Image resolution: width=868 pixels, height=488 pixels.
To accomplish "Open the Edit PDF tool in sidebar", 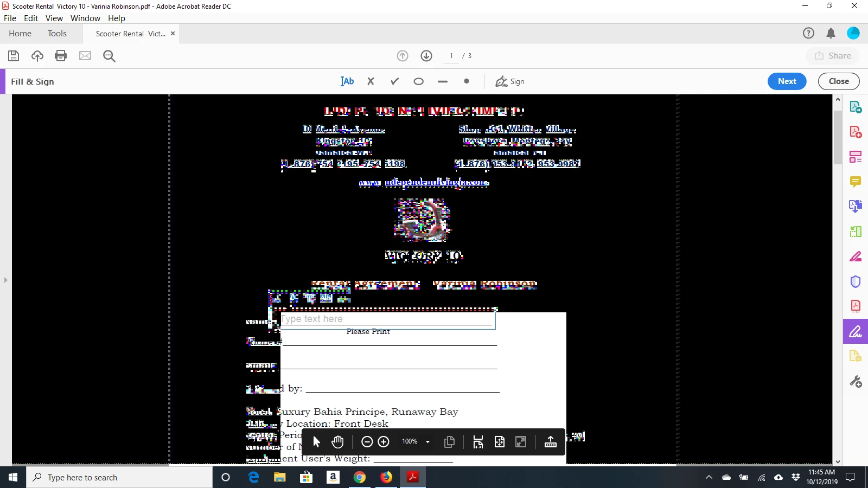I will (856, 157).
